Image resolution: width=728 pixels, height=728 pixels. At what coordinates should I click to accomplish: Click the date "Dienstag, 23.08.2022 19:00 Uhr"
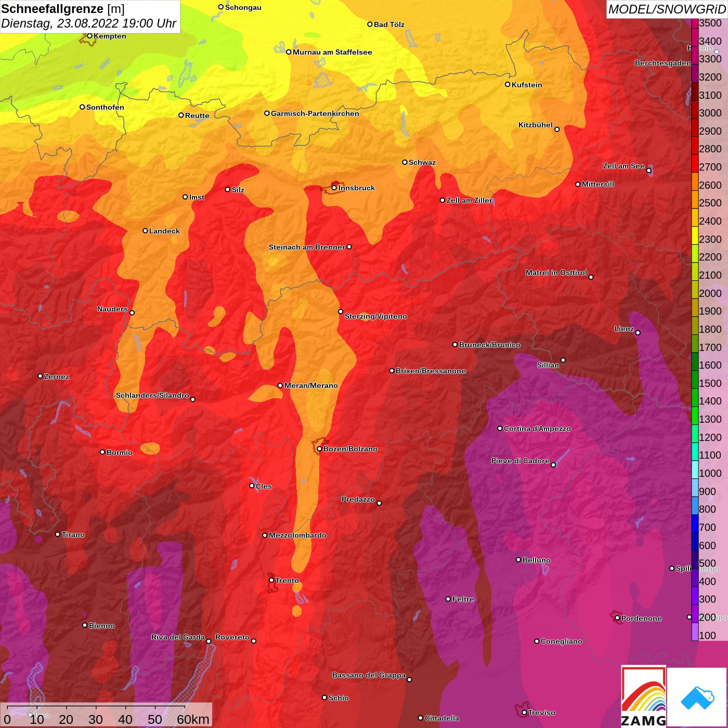[89, 23]
